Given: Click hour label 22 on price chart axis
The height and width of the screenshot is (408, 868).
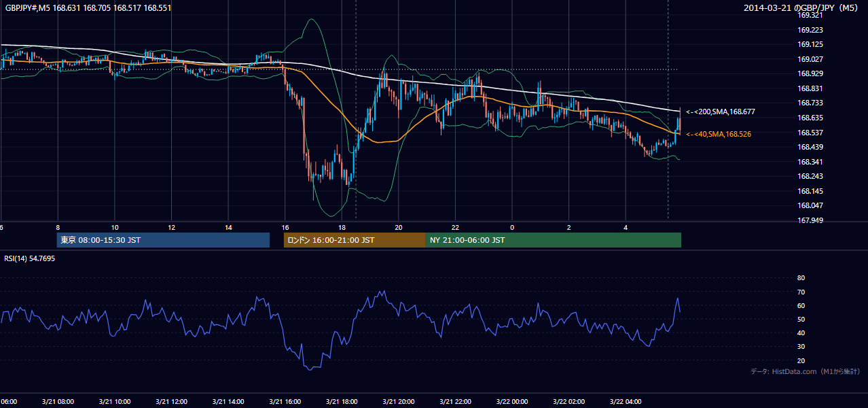Looking at the screenshot, I should pos(456,228).
